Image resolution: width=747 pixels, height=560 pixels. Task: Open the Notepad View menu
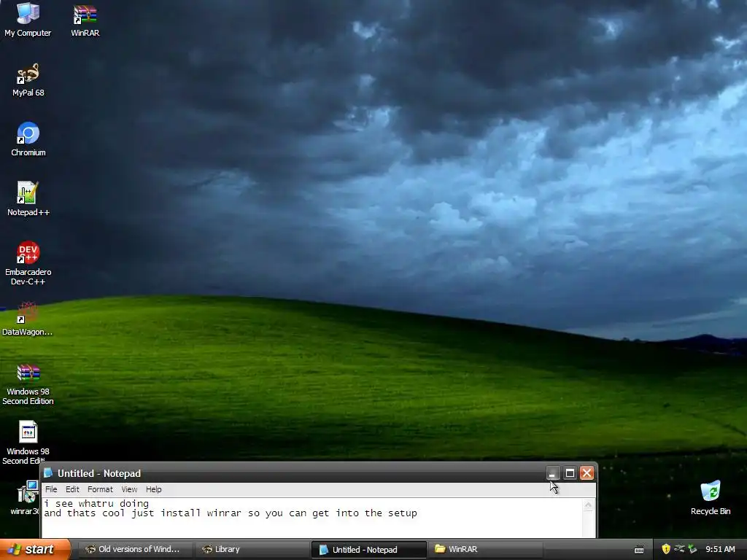click(129, 489)
